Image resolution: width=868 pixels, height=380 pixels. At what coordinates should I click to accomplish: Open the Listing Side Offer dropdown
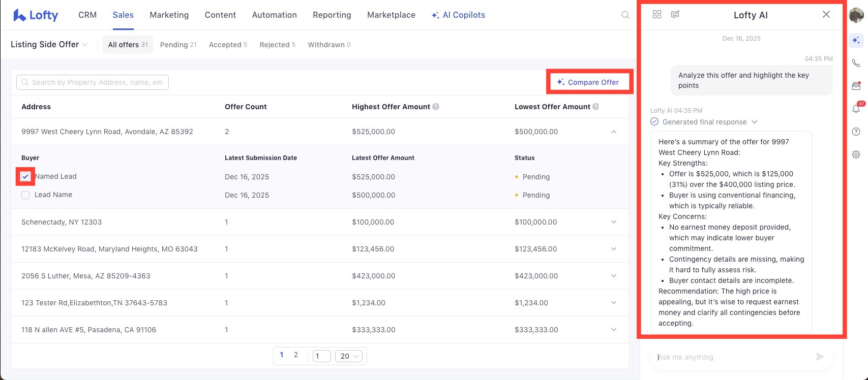(x=49, y=45)
